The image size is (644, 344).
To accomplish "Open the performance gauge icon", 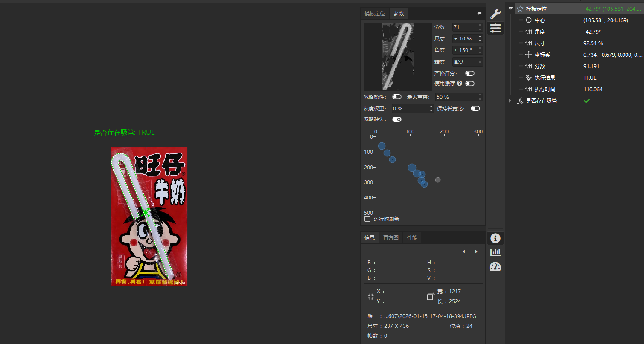I will (495, 266).
